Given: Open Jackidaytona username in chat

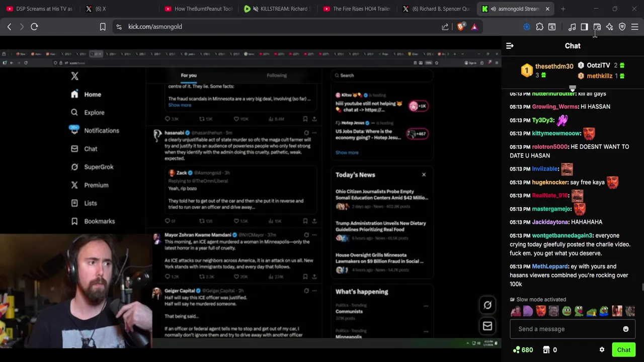Looking at the screenshot, I should tap(550, 222).
